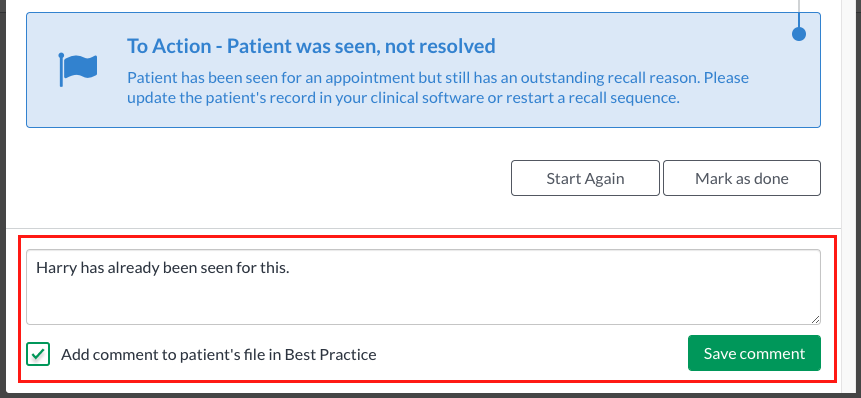This screenshot has height=398, width=861.
Task: Click the divider line above the comment section
Action: (x=423, y=228)
